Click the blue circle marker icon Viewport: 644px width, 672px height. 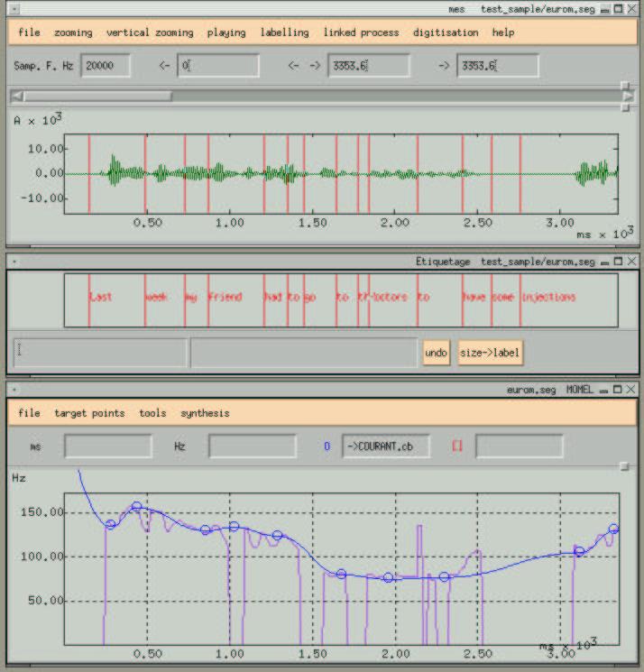(327, 446)
